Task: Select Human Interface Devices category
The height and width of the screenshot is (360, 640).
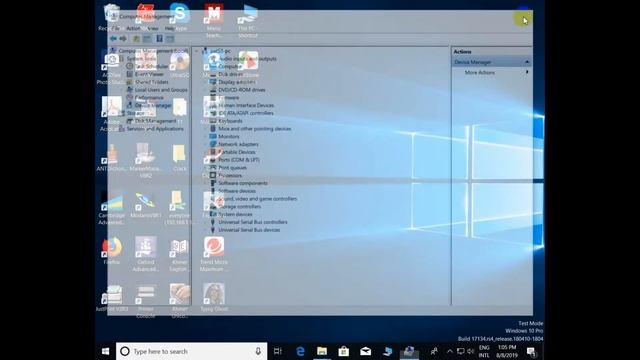Action: coord(246,105)
